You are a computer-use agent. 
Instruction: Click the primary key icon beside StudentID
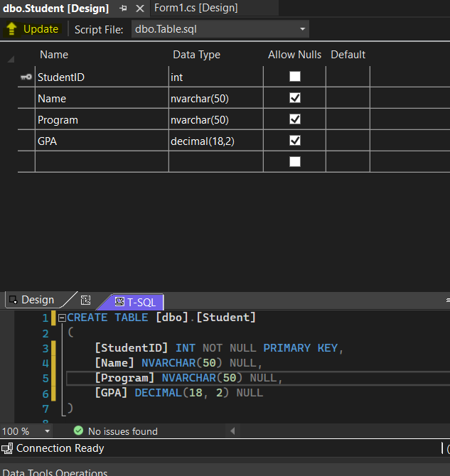26,77
